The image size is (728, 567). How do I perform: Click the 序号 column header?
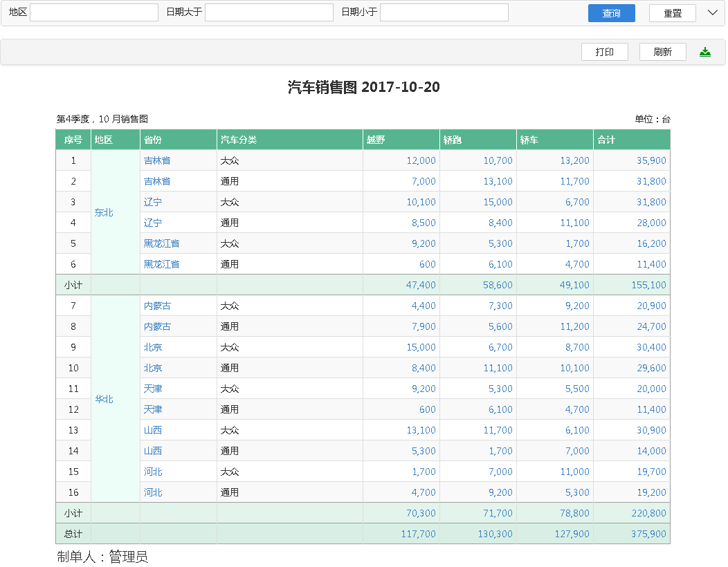(73, 140)
